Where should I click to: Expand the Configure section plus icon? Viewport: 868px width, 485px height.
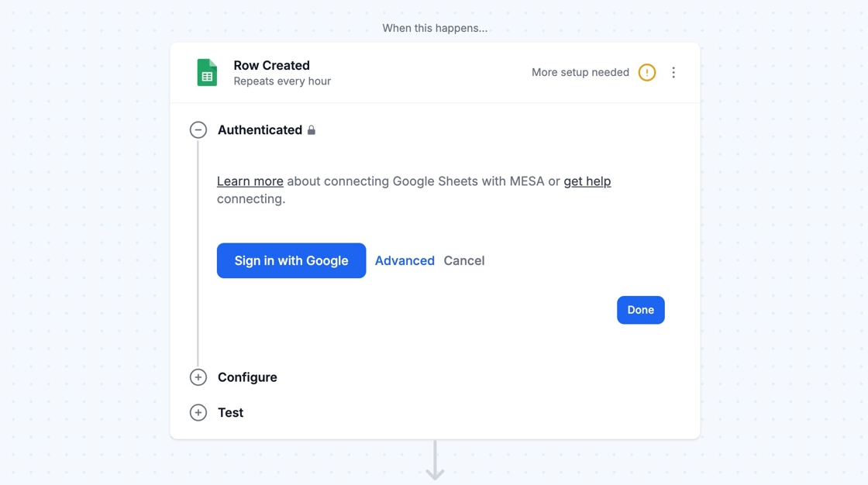tap(198, 377)
